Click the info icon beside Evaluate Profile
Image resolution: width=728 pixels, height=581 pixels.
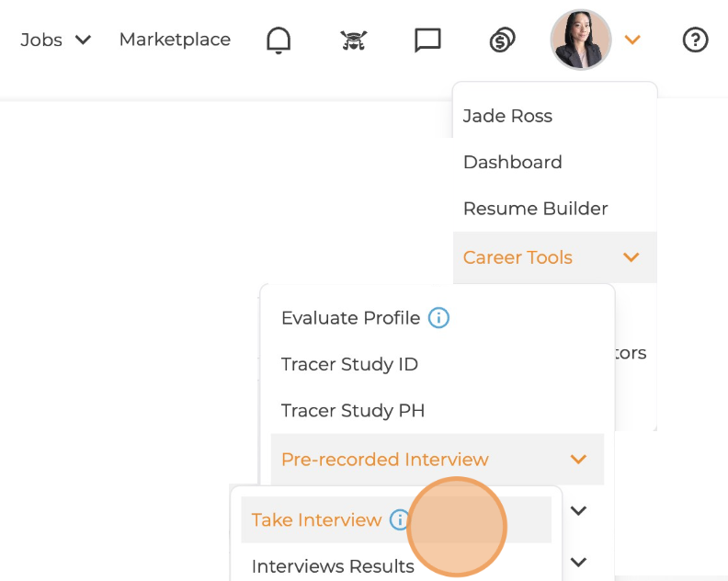[439, 318]
